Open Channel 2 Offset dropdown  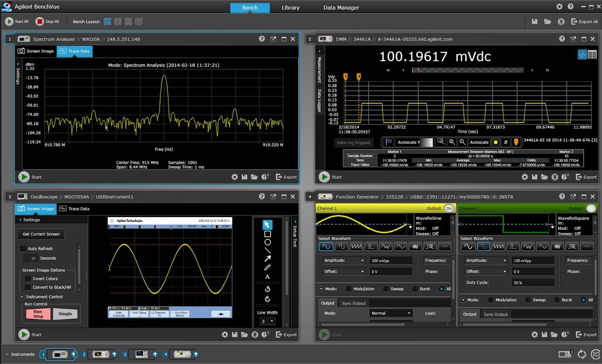[x=486, y=271]
